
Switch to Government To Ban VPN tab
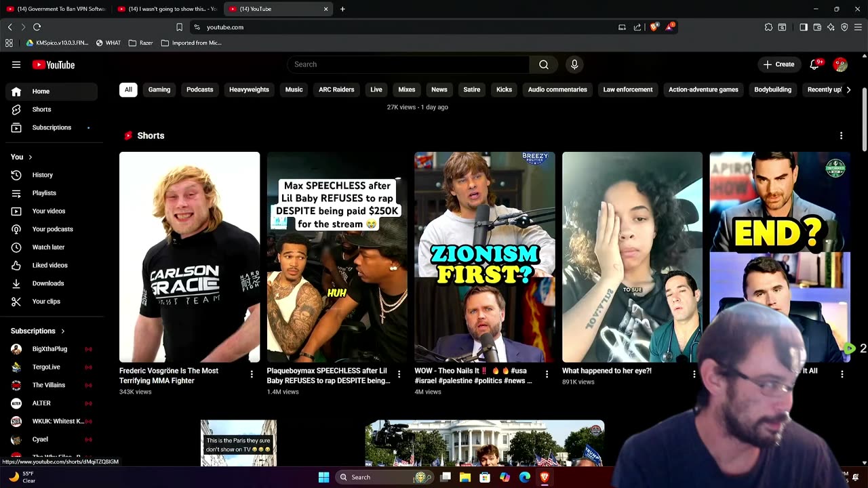(x=56, y=9)
